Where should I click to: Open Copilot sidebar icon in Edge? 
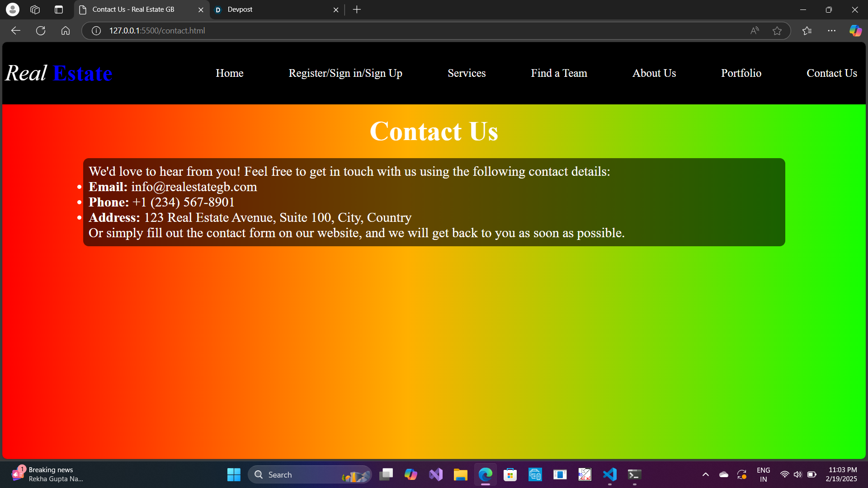(855, 31)
